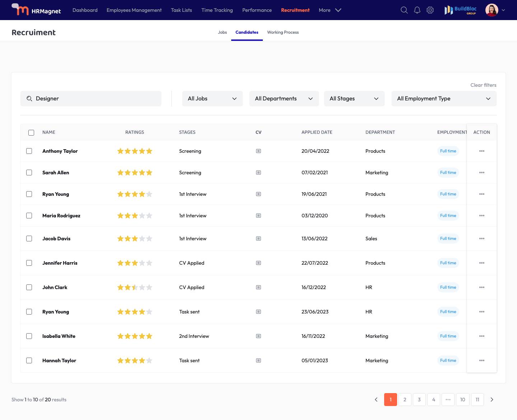
Task: Click the BuildBloc Group logo
Action: pos(461,10)
